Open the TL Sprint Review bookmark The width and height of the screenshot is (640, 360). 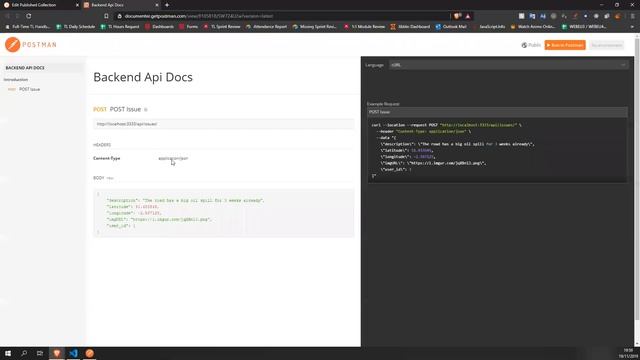point(222,27)
